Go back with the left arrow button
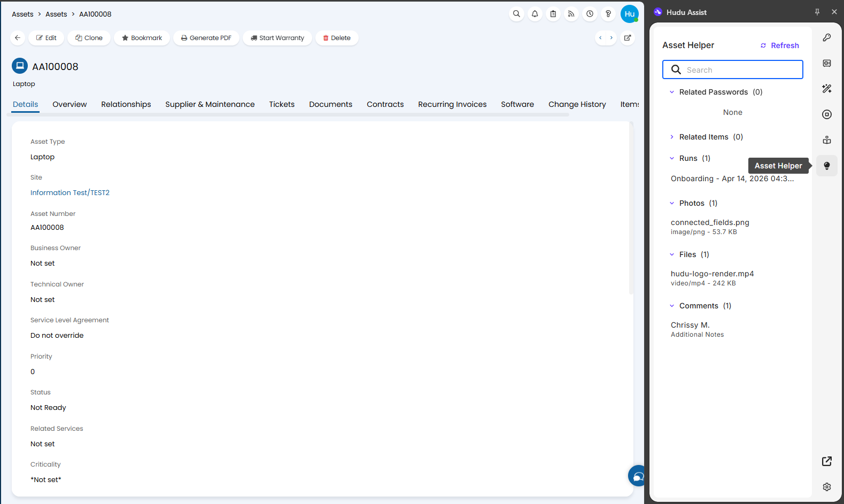This screenshot has height=504, width=844. point(18,38)
